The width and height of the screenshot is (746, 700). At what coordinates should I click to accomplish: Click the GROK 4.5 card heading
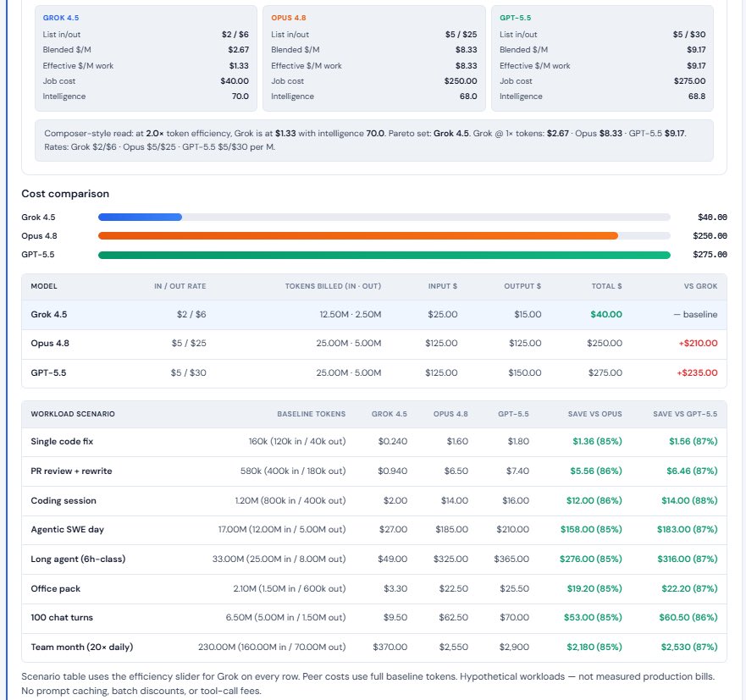pyautogui.click(x=61, y=18)
